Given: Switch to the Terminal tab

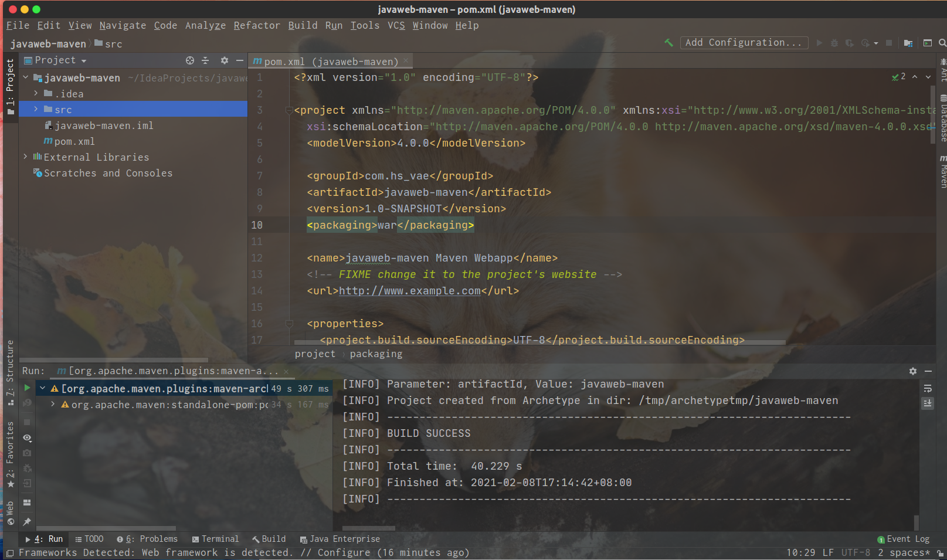Looking at the screenshot, I should tap(215, 539).
